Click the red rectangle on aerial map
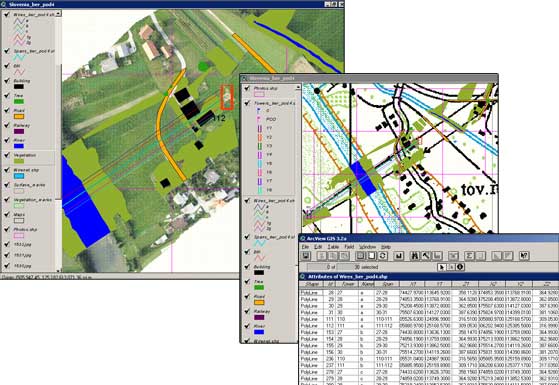The height and width of the screenshot is (385, 559). click(227, 97)
